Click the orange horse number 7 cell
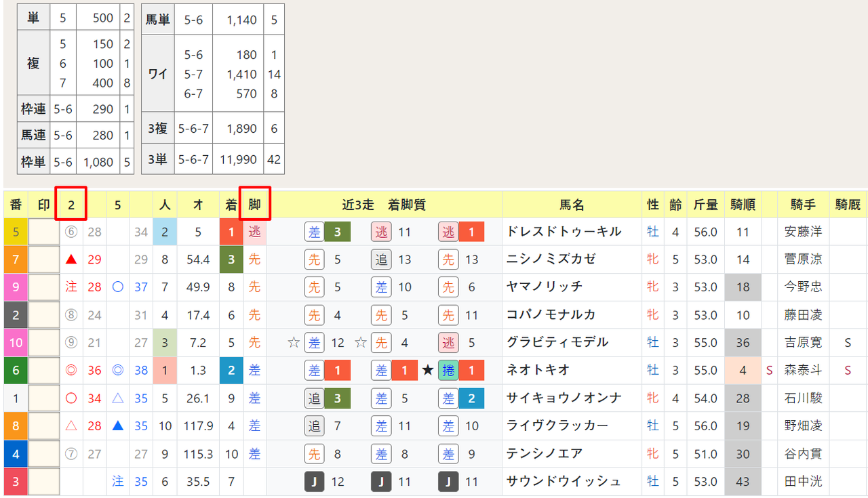The width and height of the screenshot is (868, 498). point(16,260)
